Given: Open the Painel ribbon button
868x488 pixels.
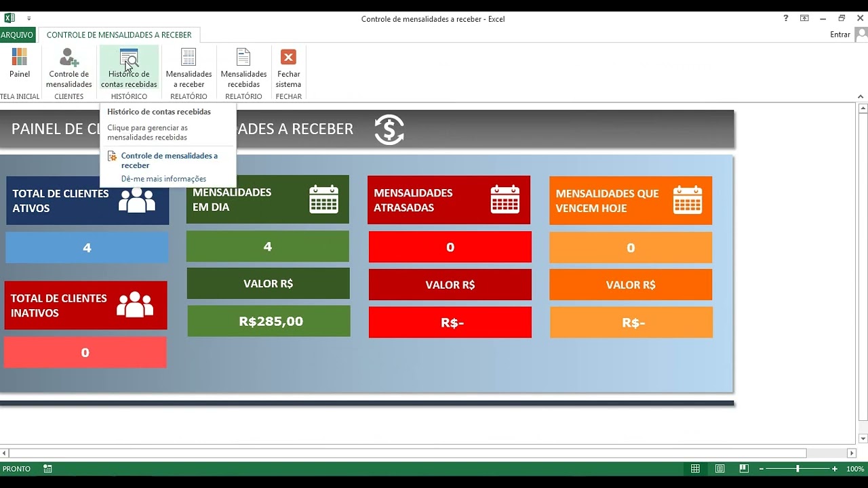Looking at the screenshot, I should pos(19,64).
